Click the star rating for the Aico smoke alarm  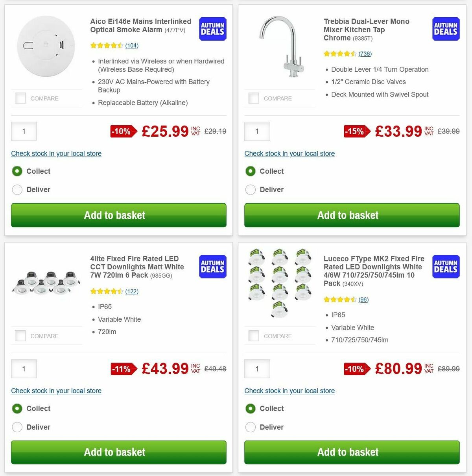107,46
